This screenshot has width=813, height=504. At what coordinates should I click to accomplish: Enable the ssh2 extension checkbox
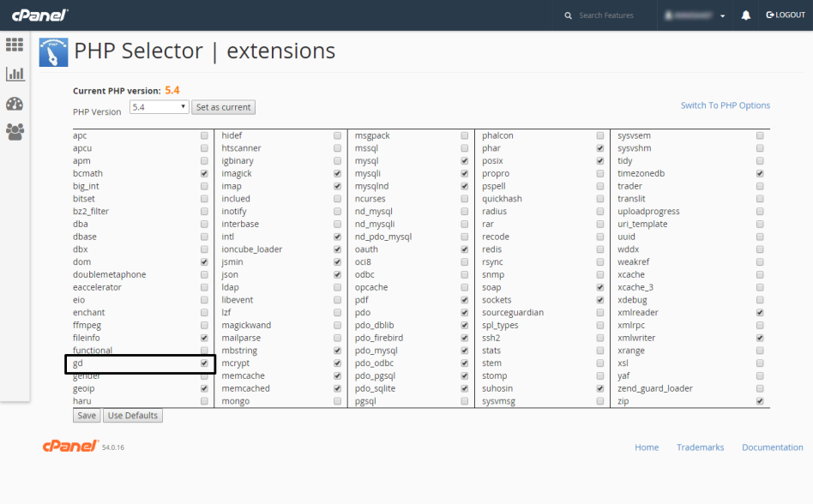coord(600,338)
